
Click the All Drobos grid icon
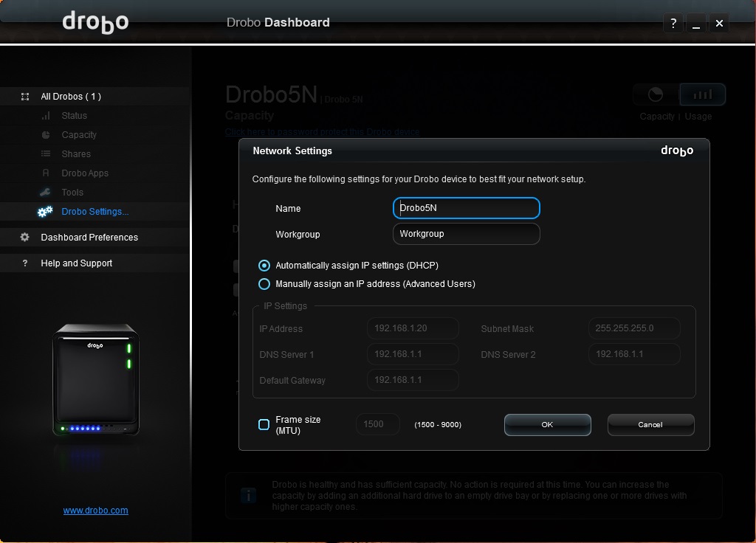25,97
